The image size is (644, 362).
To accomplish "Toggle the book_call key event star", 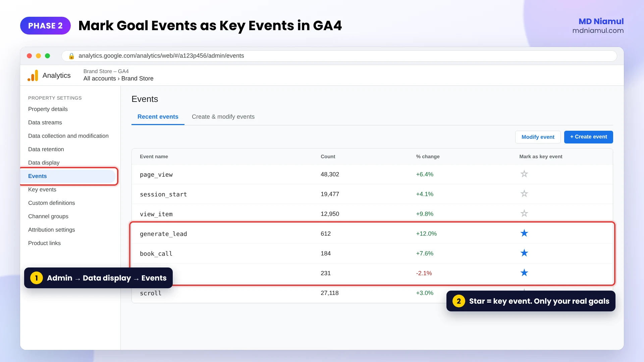I will [x=524, y=253].
